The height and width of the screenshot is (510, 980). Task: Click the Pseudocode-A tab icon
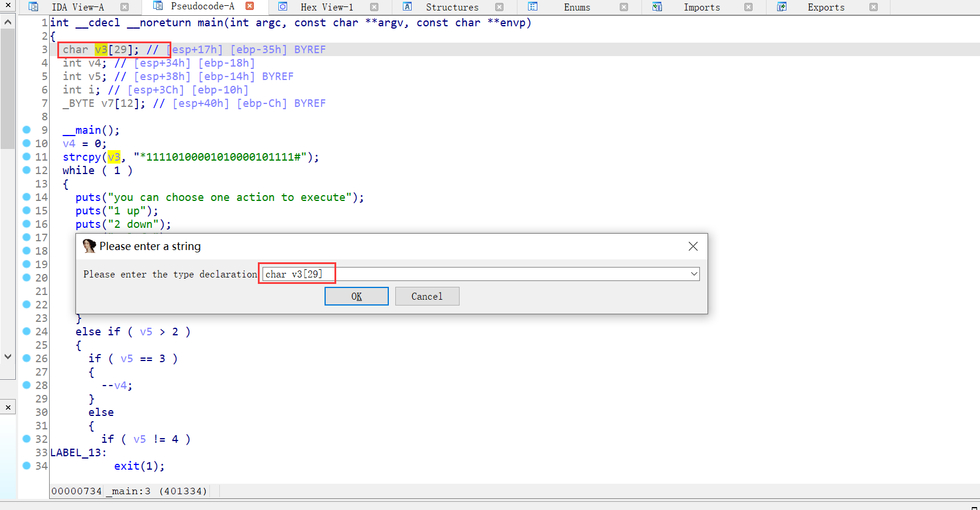[x=157, y=6]
